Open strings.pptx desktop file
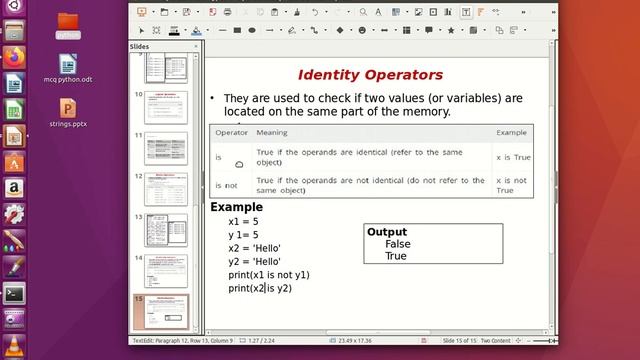 click(68, 113)
